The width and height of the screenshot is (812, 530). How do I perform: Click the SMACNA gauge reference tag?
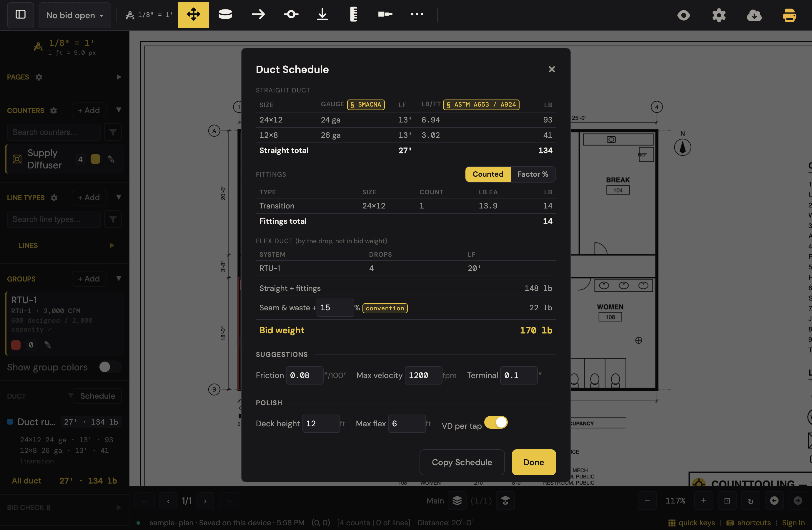coord(366,105)
